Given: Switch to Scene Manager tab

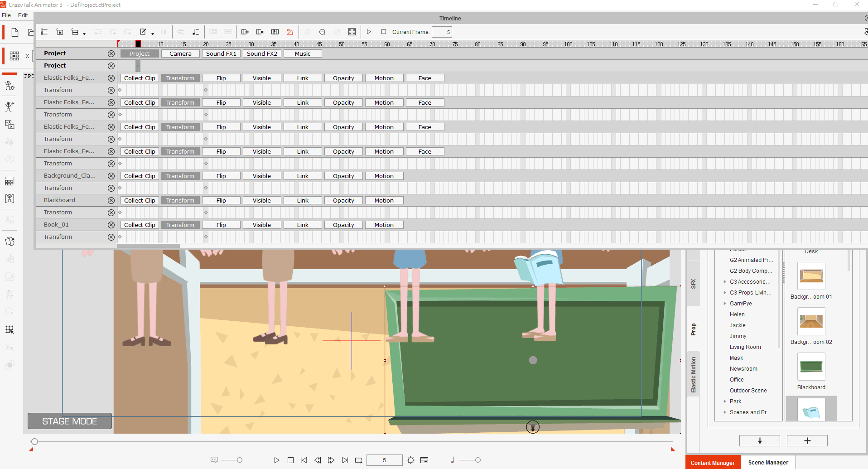Looking at the screenshot, I should point(768,463).
